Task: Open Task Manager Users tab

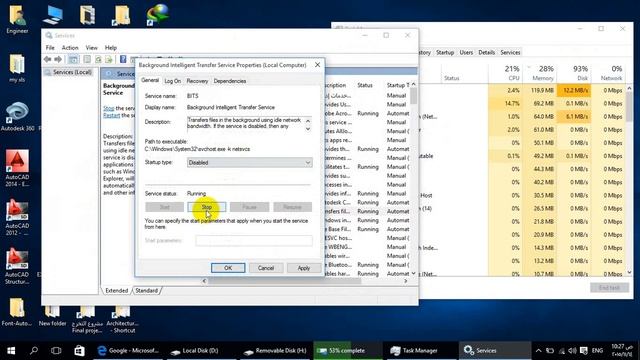Action: coord(466,53)
